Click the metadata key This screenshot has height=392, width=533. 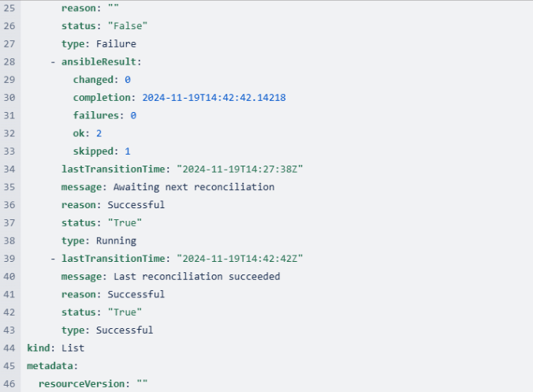[50, 366]
